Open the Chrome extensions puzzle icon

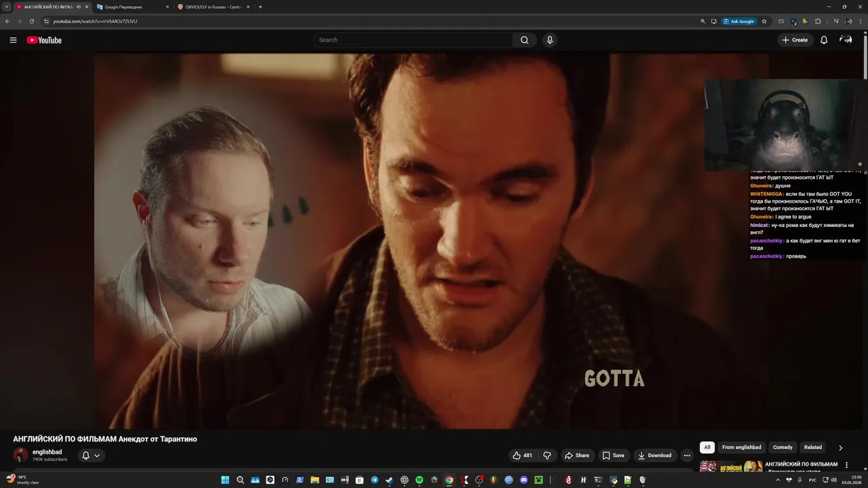click(818, 21)
